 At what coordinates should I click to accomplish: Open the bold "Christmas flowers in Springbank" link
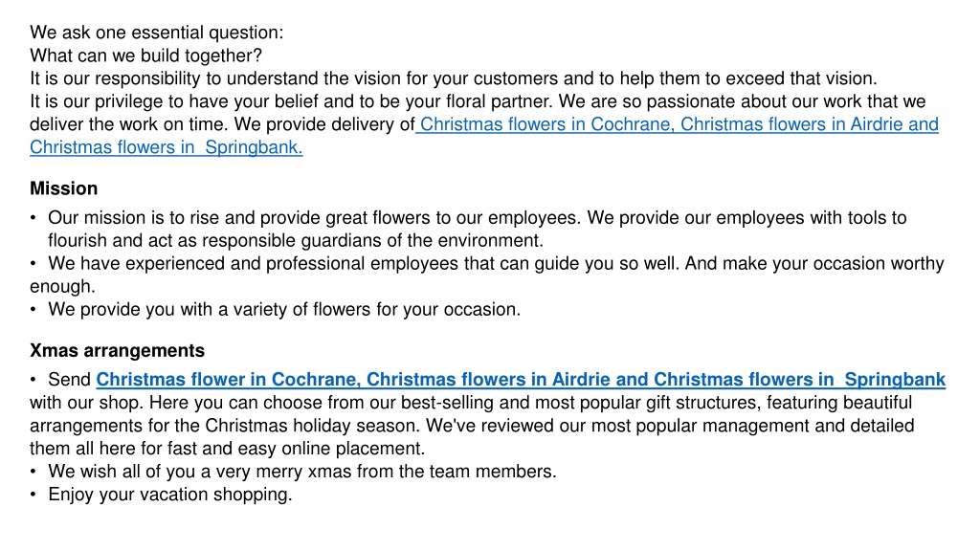click(x=799, y=379)
